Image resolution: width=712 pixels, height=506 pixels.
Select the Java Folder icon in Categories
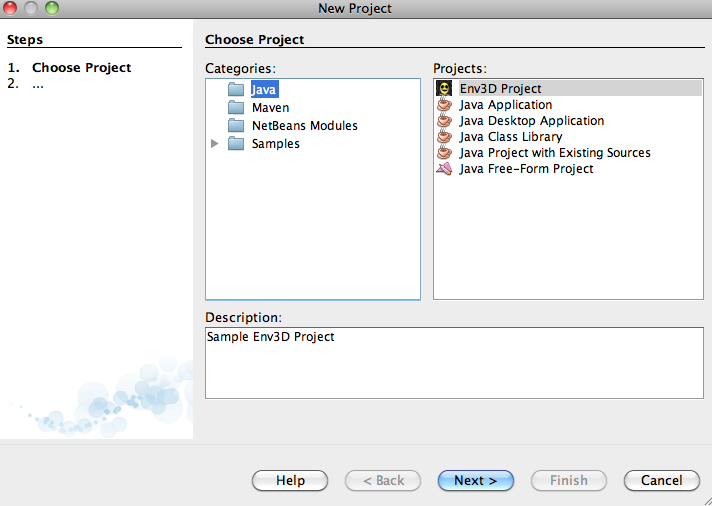(235, 90)
